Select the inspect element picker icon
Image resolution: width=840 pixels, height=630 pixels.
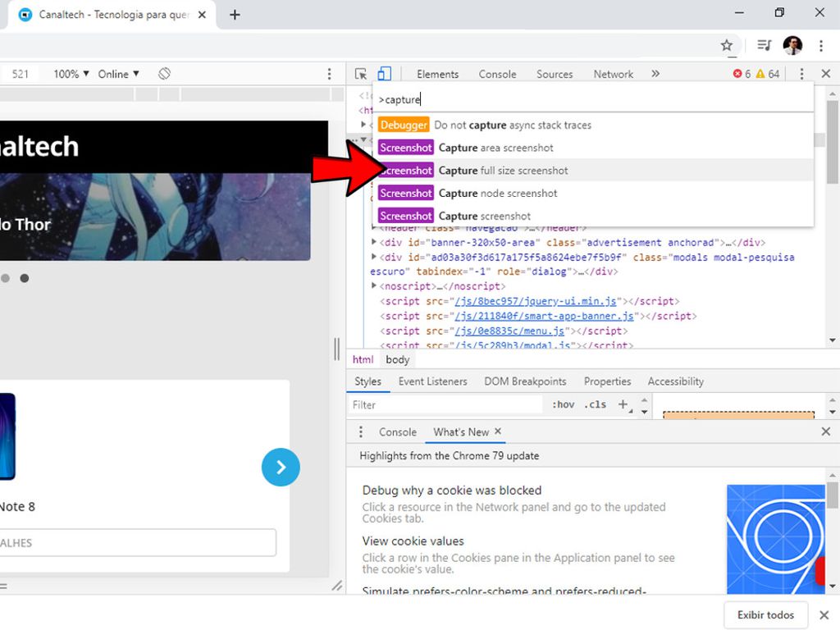[361, 74]
